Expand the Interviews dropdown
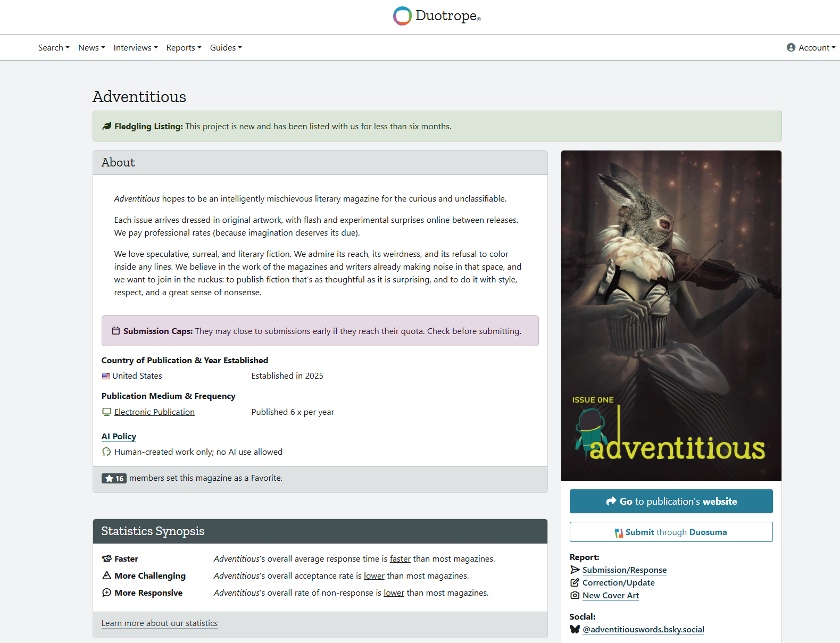 pyautogui.click(x=136, y=47)
